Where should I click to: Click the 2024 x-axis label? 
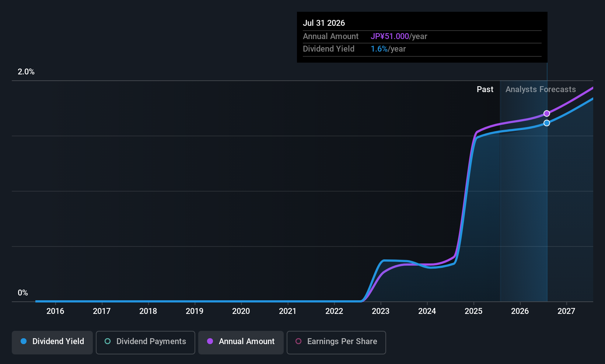(x=427, y=311)
